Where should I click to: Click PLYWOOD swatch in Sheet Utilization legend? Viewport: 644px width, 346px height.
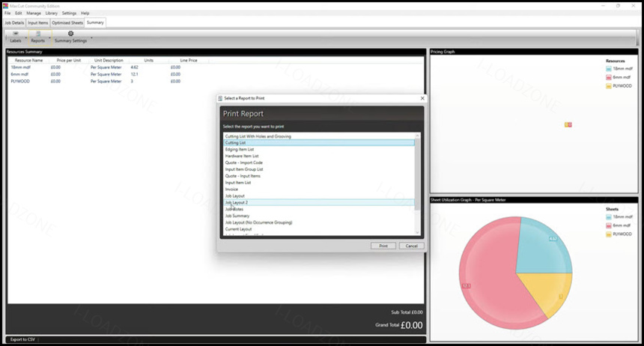609,234
